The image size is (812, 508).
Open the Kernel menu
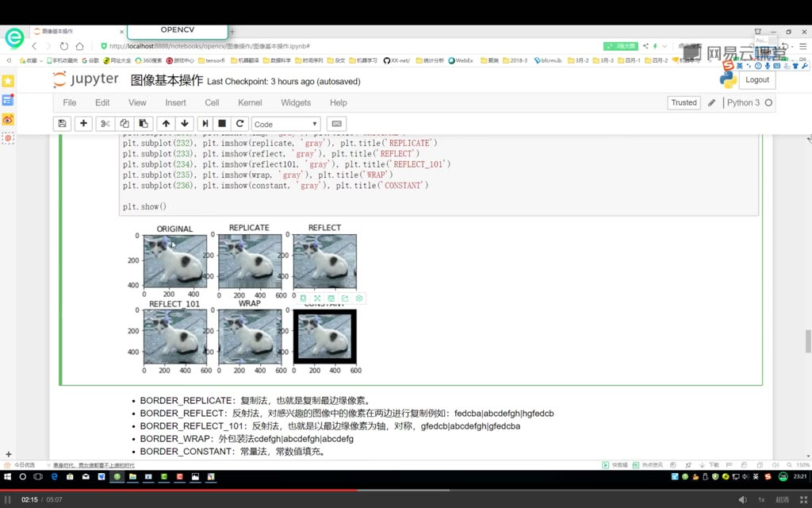[250, 102]
